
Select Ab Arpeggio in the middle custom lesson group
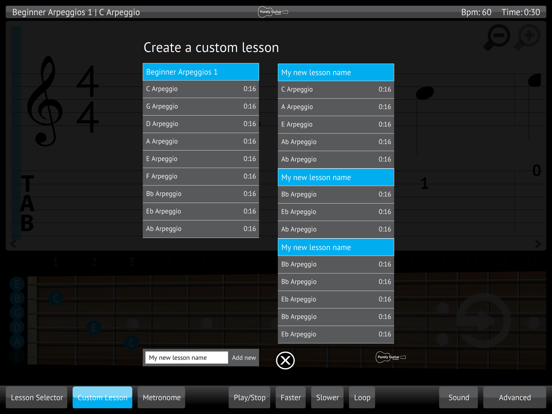pyautogui.click(x=336, y=230)
